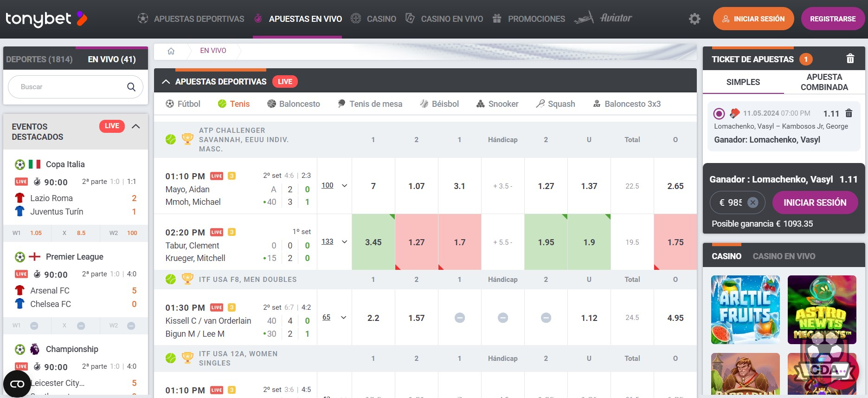Pick W2 odds 100 for Juventus Turín
Image resolution: width=868 pixels, height=398 pixels.
tap(123, 233)
